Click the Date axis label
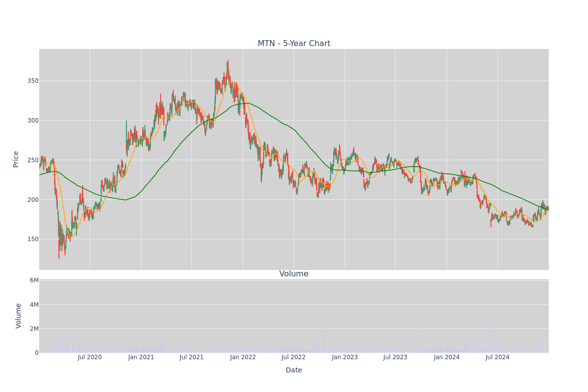 point(294,370)
